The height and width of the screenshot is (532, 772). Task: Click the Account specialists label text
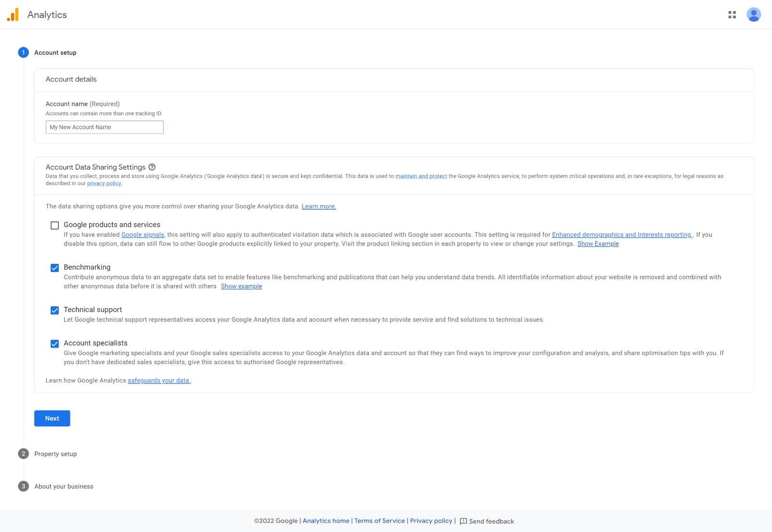click(x=96, y=343)
